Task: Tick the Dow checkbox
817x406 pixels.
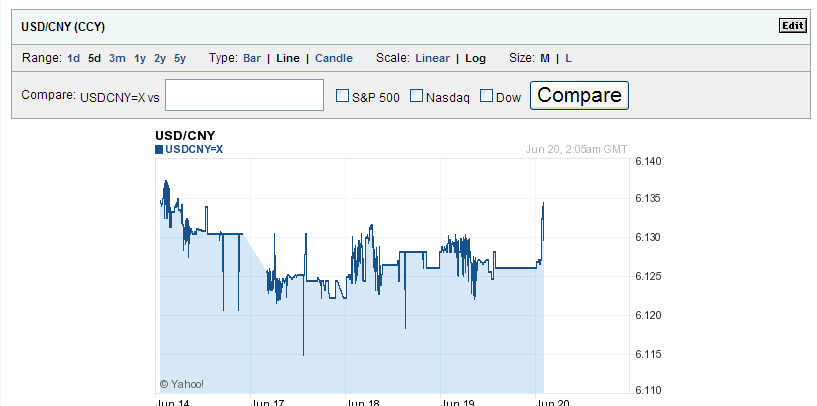Action: pyautogui.click(x=486, y=96)
